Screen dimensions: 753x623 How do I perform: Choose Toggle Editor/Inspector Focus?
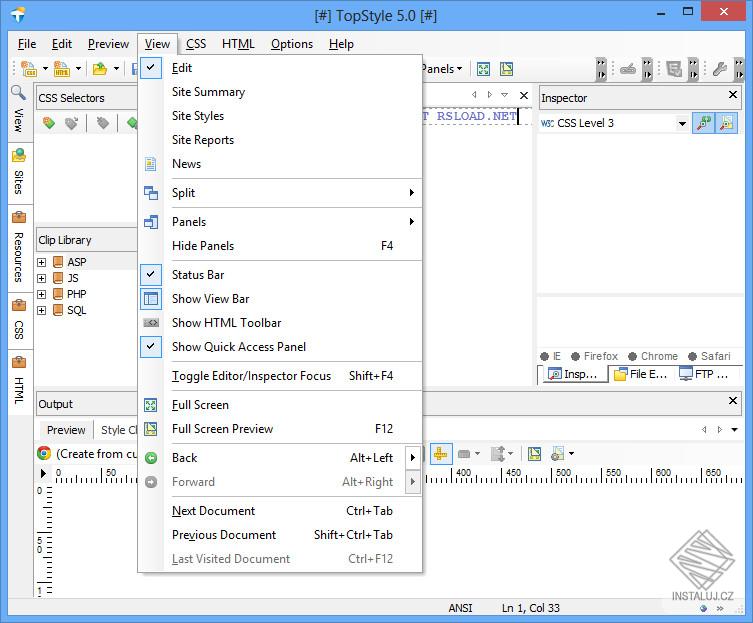point(280,376)
